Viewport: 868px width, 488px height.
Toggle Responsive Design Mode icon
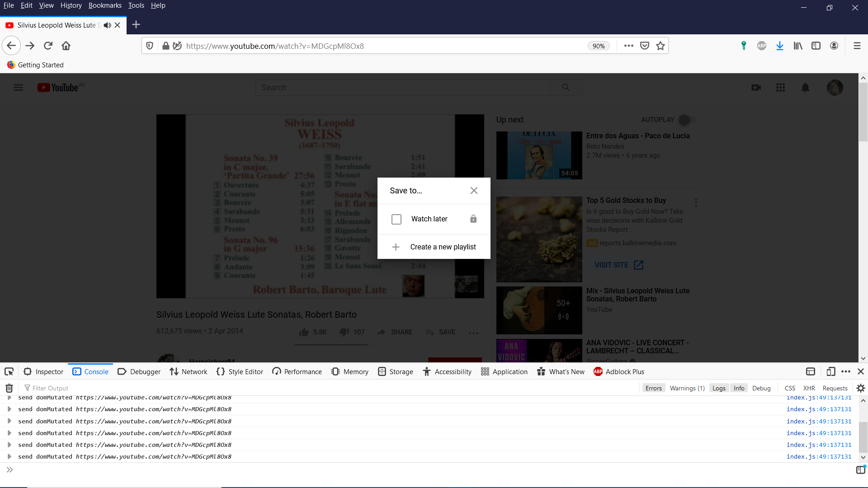tap(830, 371)
